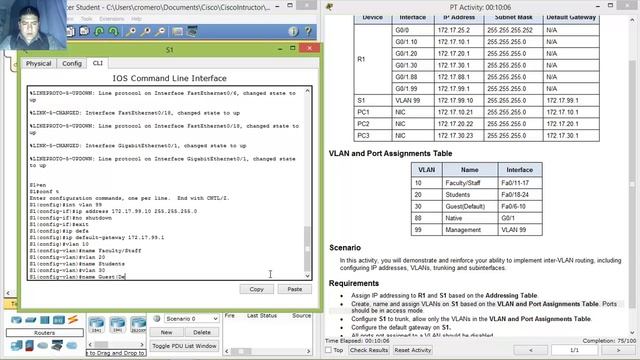Click the Completion 75/100 status text

[609, 340]
